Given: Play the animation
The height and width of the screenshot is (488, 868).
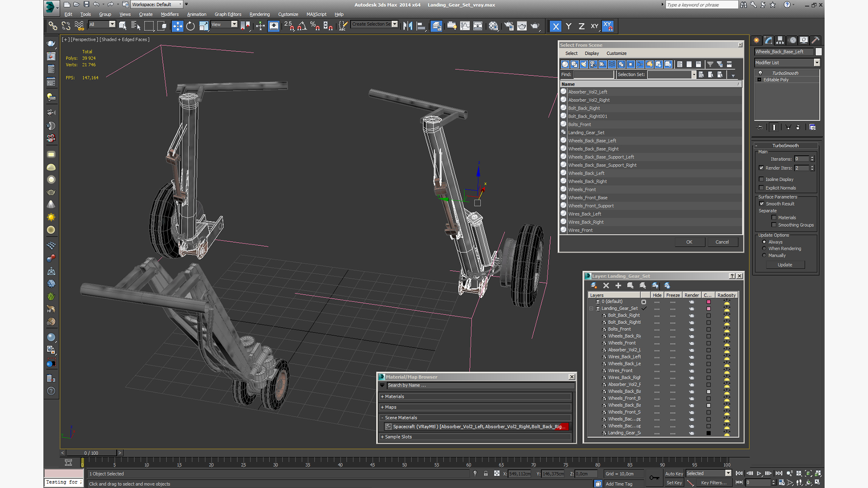Looking at the screenshot, I should (x=759, y=474).
